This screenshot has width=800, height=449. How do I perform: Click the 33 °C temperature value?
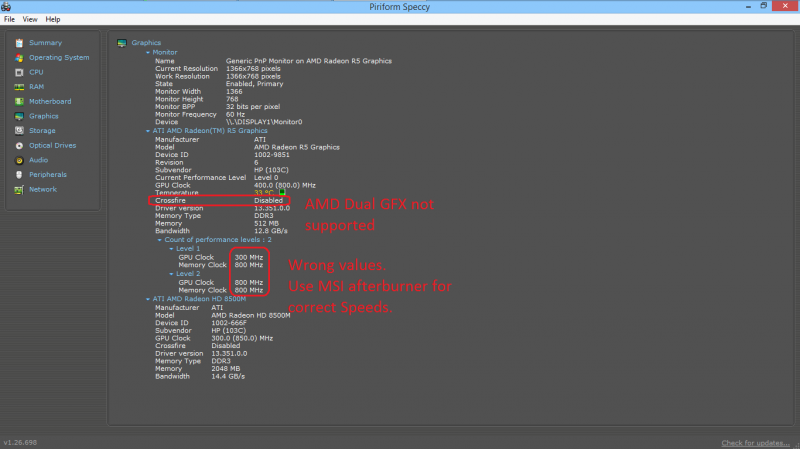264,193
